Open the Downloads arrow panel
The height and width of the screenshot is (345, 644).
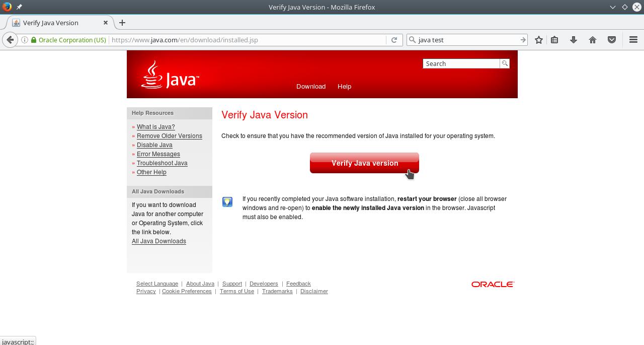(574, 40)
